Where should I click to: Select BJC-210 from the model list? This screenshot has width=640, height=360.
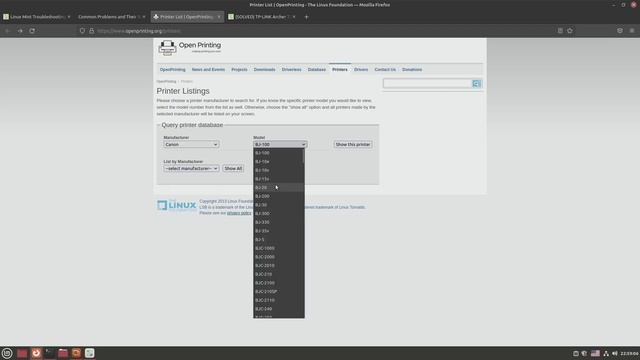pyautogui.click(x=278, y=274)
